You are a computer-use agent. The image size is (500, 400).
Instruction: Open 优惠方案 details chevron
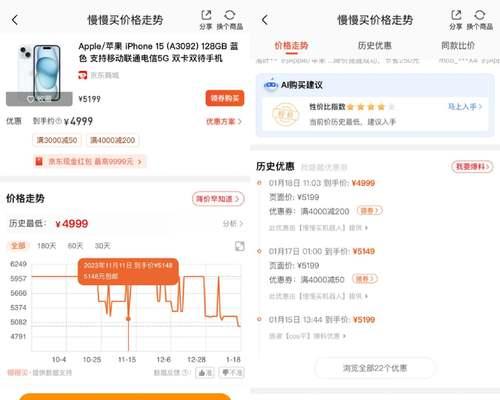click(224, 121)
